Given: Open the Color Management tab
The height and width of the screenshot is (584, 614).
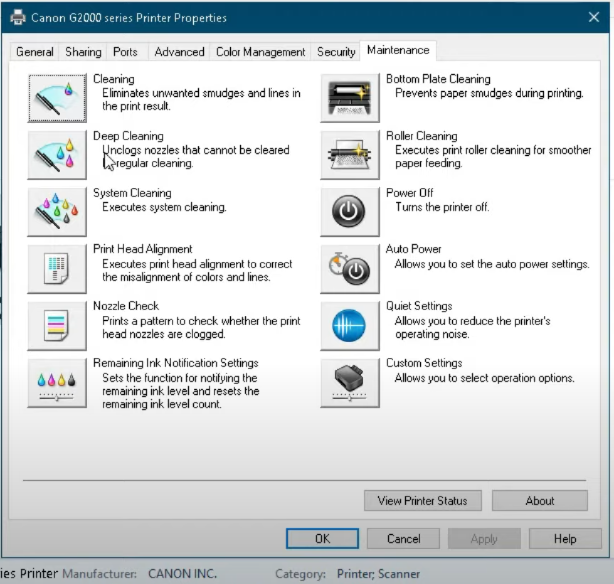Looking at the screenshot, I should click(x=260, y=52).
